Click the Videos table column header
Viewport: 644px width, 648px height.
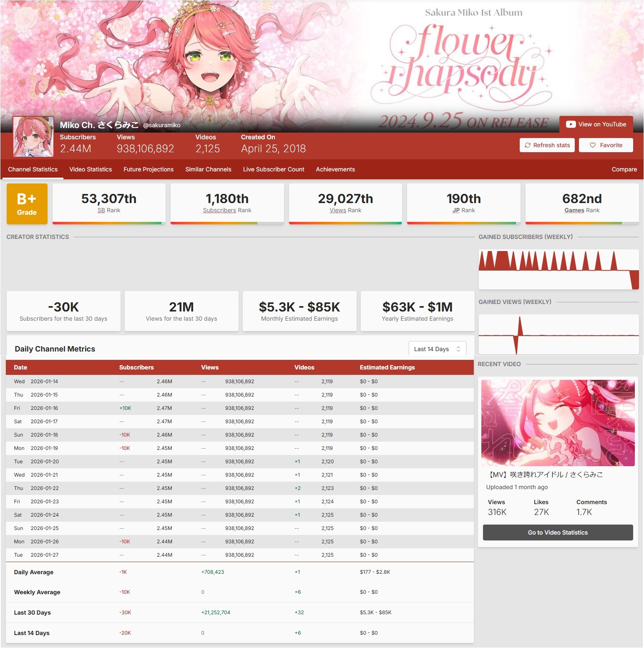tap(304, 367)
